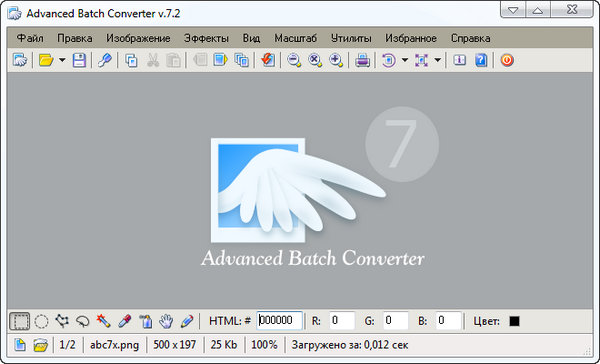Select the pencil draw tool
The height and width of the screenshot is (364, 600).
tap(187, 321)
